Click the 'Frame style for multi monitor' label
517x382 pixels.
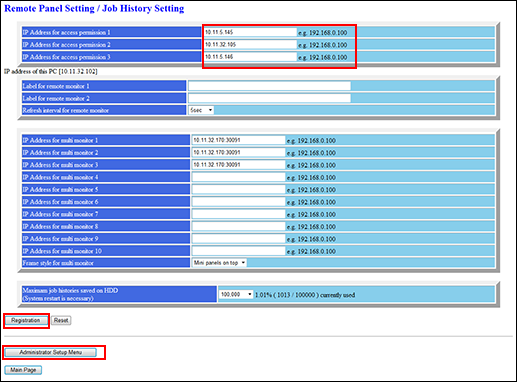(x=58, y=263)
